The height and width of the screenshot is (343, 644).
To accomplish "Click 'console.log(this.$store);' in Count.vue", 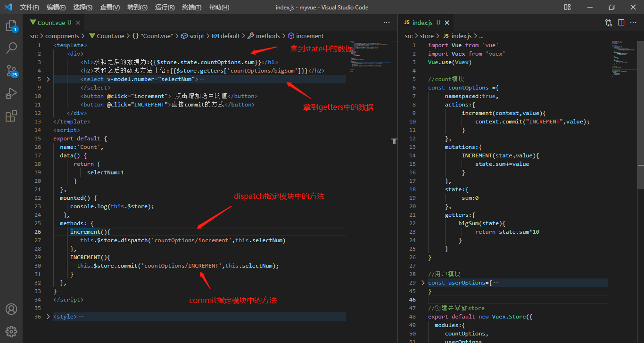I will tap(112, 206).
